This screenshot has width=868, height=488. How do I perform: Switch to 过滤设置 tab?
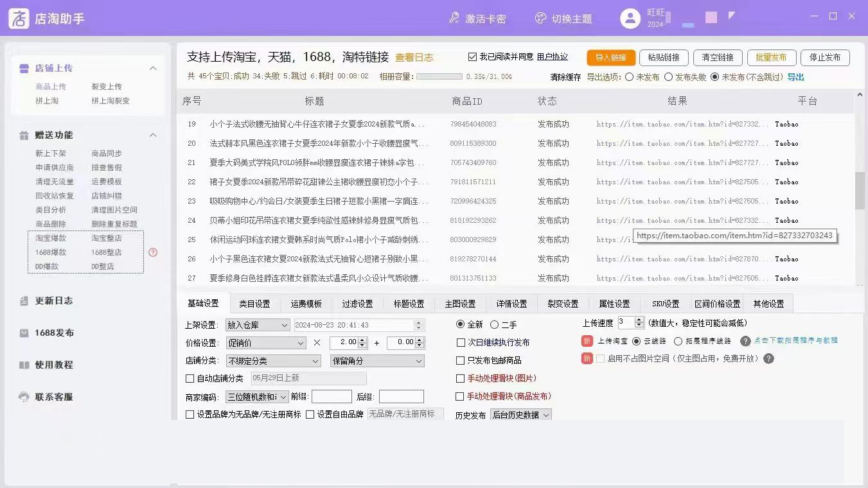[x=357, y=304]
